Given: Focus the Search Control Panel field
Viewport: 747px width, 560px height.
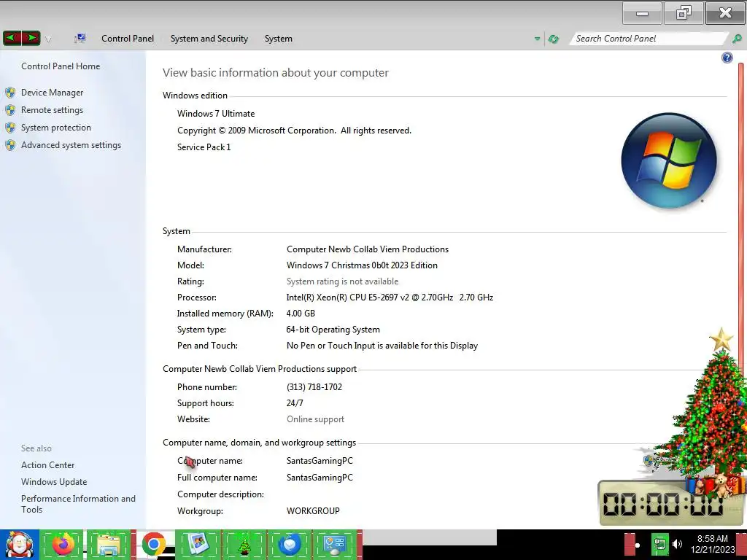Looking at the screenshot, I should (x=649, y=39).
